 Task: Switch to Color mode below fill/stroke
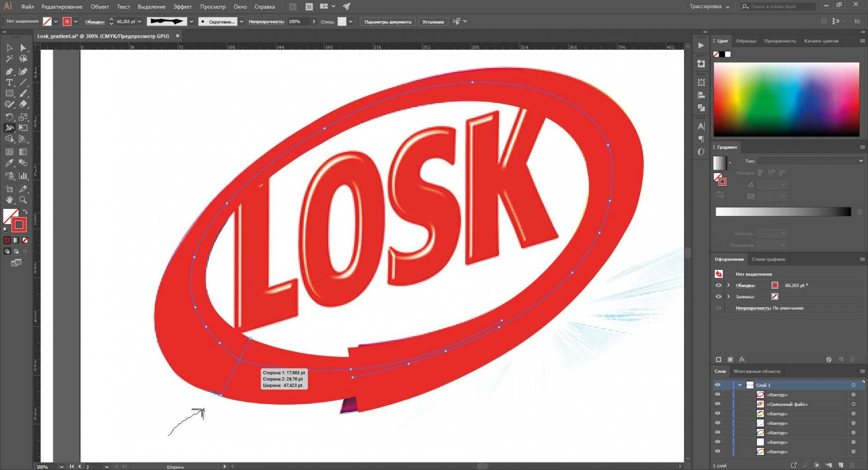pyautogui.click(x=8, y=240)
